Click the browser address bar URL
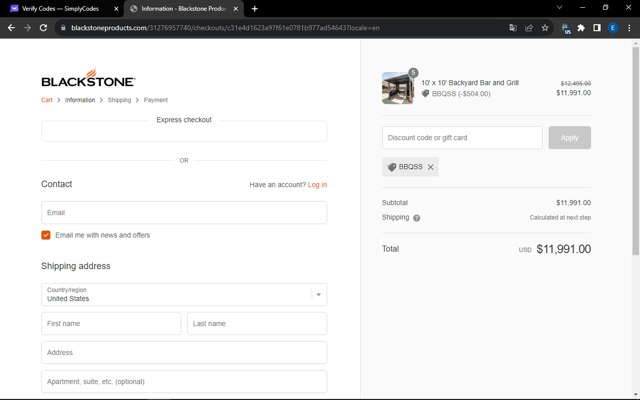 (x=225, y=28)
